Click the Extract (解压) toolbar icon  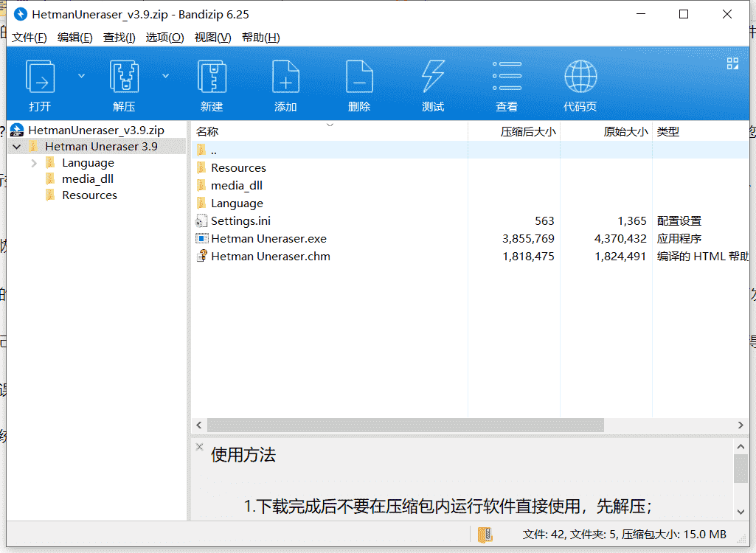pos(125,77)
